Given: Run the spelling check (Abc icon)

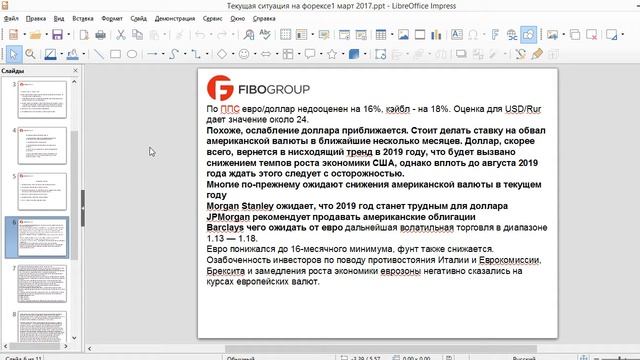Looking at the screenshot, I should [265, 35].
